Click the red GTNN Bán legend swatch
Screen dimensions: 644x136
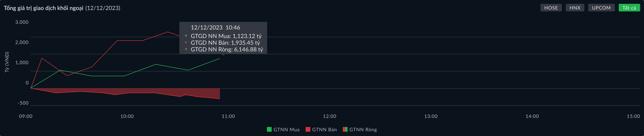pos(308,129)
